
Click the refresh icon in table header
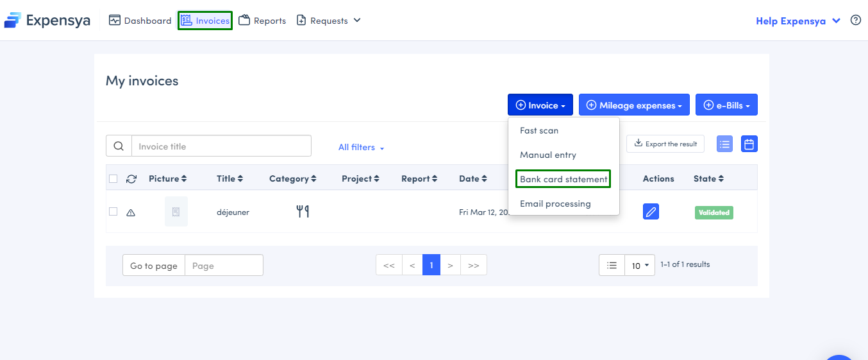[x=131, y=179]
